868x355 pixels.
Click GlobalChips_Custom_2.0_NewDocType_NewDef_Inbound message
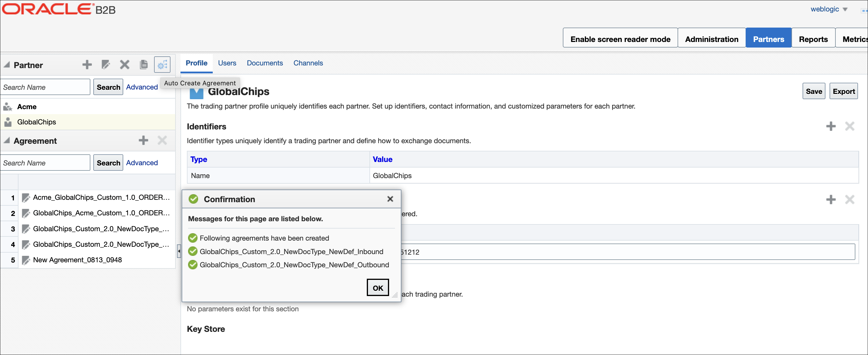(291, 252)
